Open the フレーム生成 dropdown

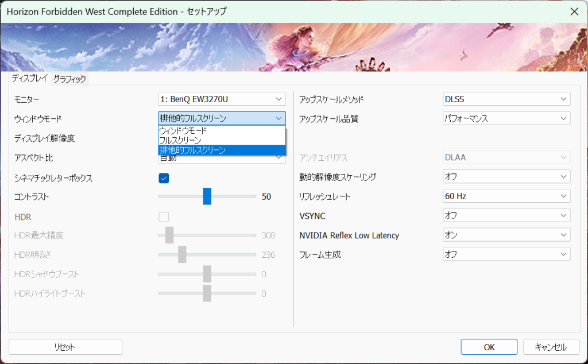pos(506,254)
